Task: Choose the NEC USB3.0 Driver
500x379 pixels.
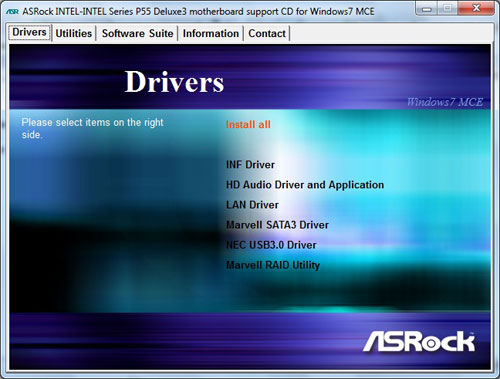Action: click(x=271, y=245)
